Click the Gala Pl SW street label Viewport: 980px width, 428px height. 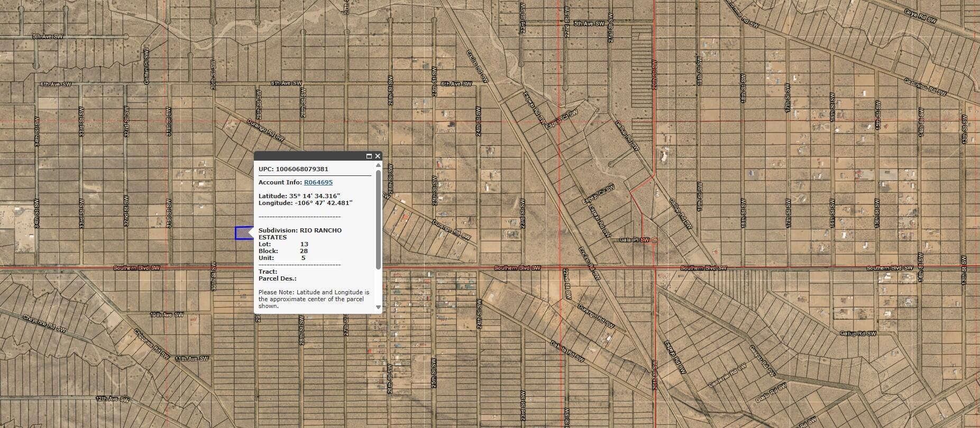[634, 240]
